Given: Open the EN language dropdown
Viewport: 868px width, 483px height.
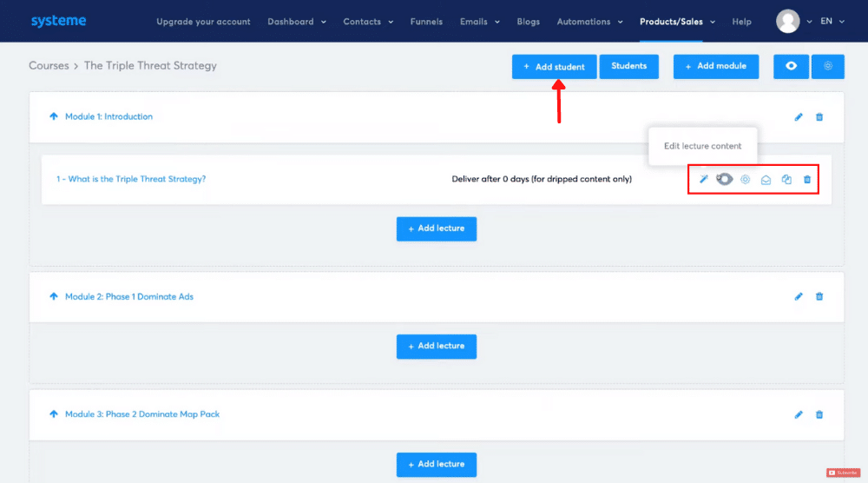Looking at the screenshot, I should [x=832, y=21].
